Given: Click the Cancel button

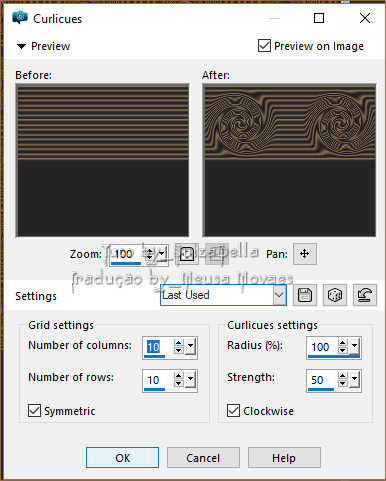Looking at the screenshot, I should (203, 458).
